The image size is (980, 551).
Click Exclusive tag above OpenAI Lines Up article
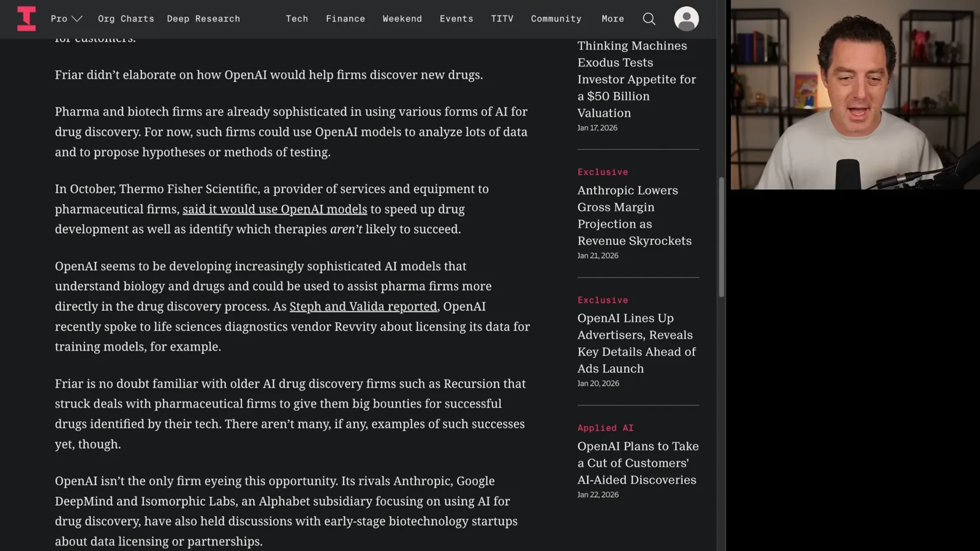(x=603, y=300)
